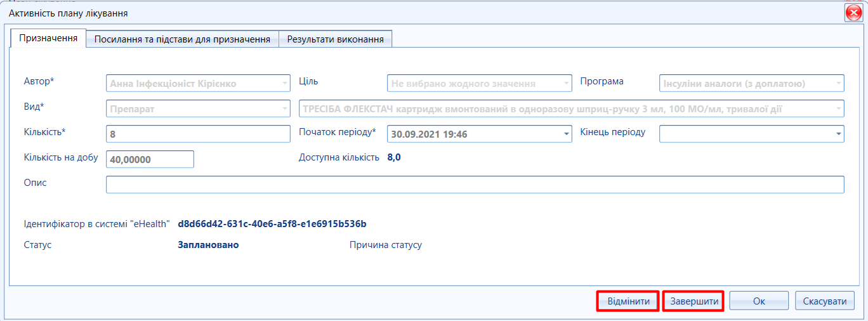Viewport: 868px width, 321px height.
Task: Open the ТРЕСІБА ФЛЕКСТАЧ drug dropdown arrow
Action: (x=839, y=108)
